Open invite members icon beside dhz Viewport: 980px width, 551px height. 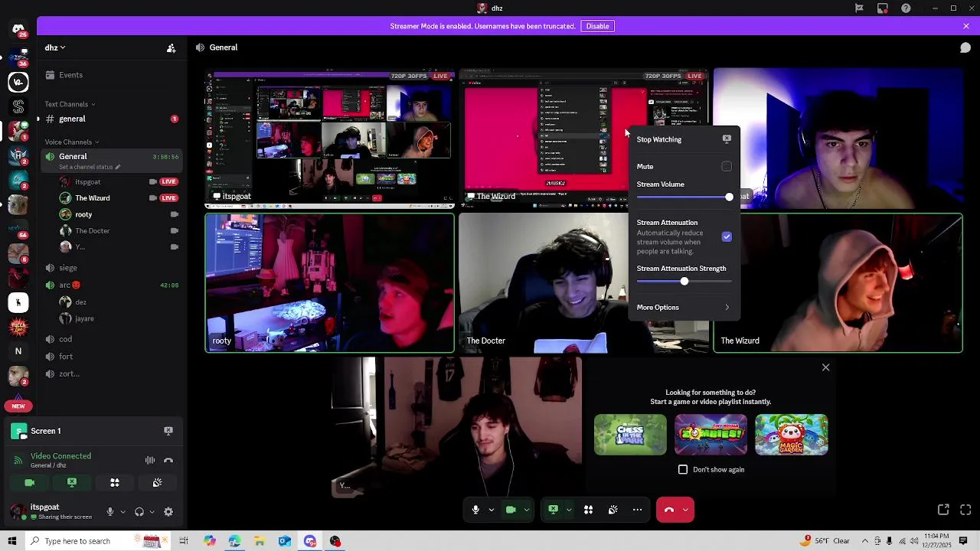(x=171, y=47)
